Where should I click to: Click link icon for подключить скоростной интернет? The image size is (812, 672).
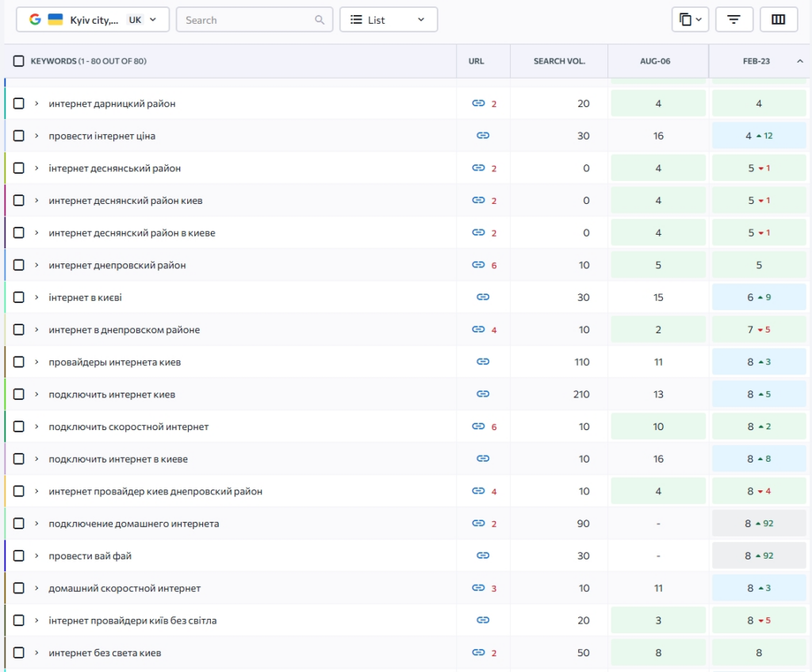click(478, 426)
